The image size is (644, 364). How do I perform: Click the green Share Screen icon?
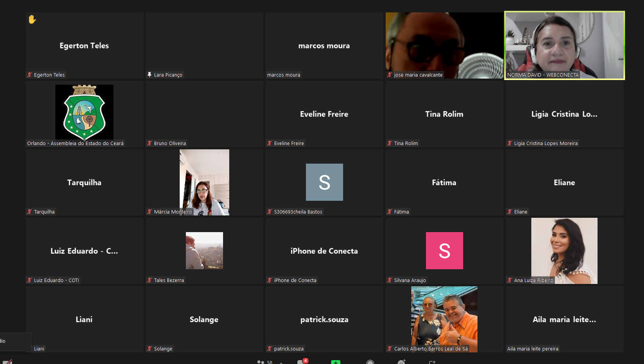(335, 362)
